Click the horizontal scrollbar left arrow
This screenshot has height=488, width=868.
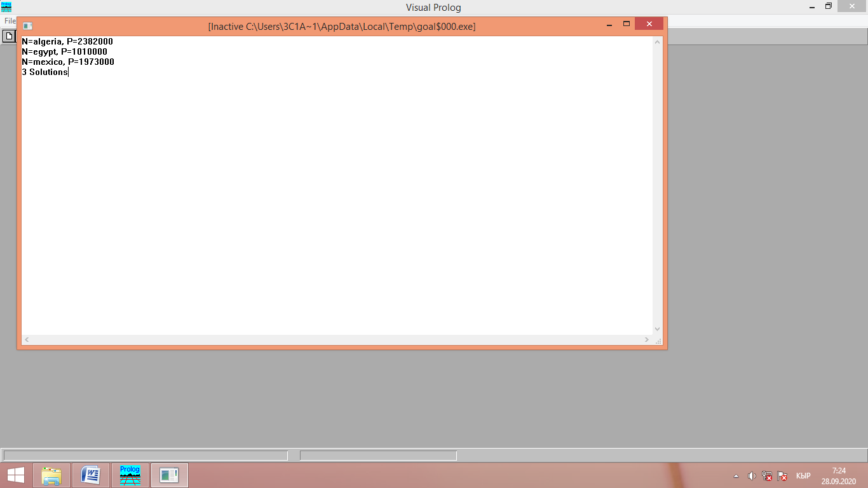click(27, 340)
